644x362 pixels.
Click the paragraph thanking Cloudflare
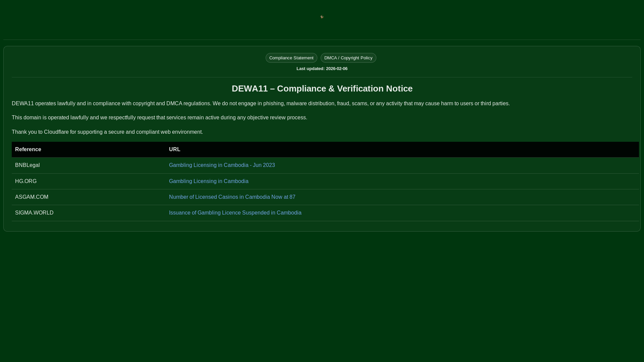107,132
